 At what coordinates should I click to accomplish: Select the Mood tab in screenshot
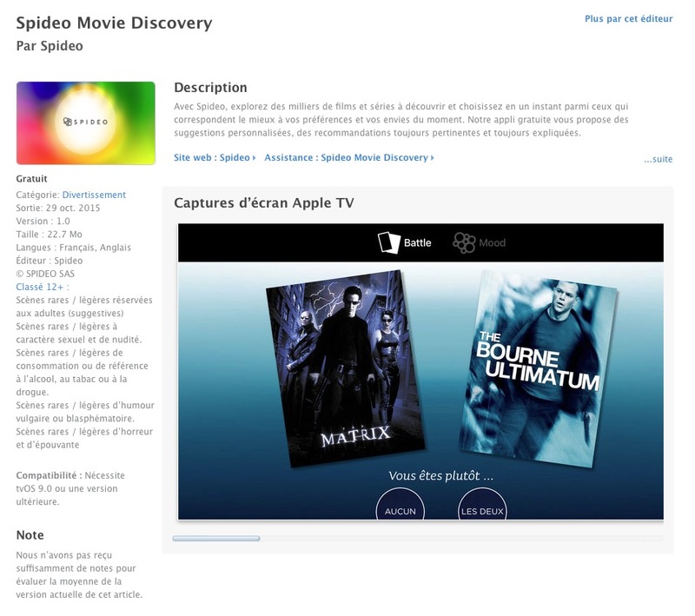click(480, 243)
